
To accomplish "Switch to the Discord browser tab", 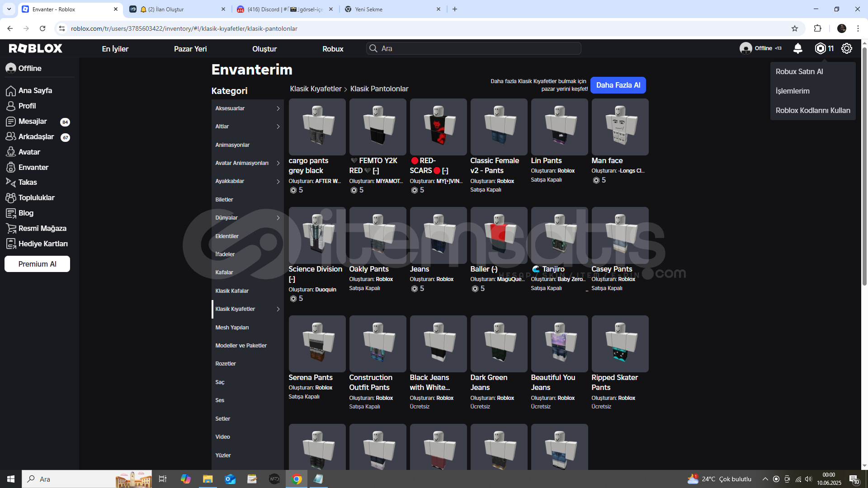I will point(286,9).
